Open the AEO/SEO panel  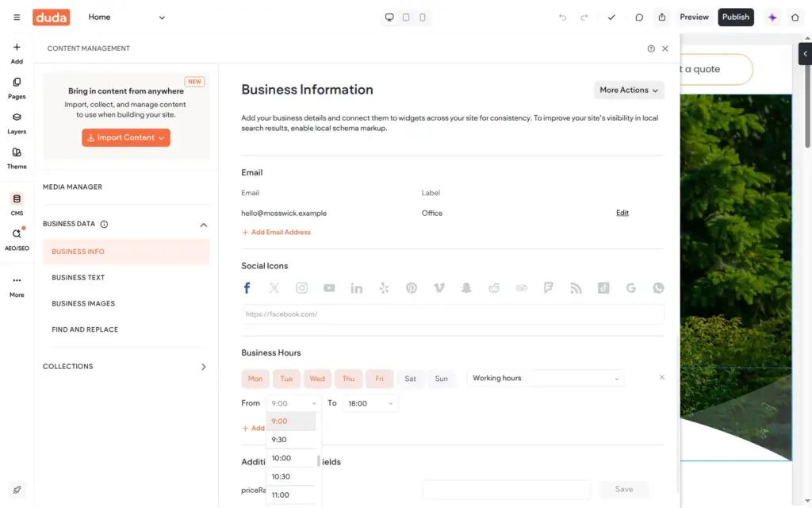[x=17, y=240]
